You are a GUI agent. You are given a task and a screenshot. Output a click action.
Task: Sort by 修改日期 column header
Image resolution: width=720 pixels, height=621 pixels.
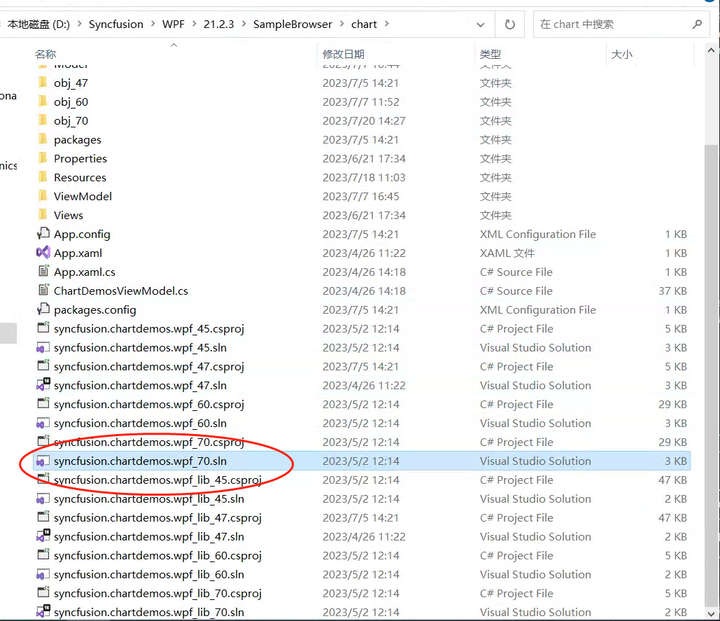343,54
